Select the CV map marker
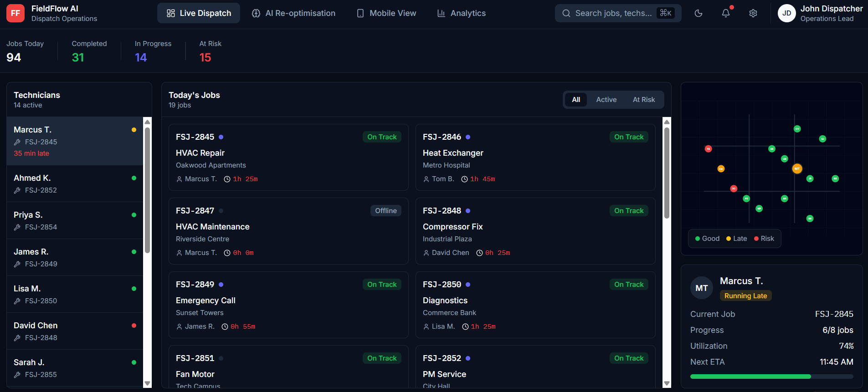 [797, 129]
